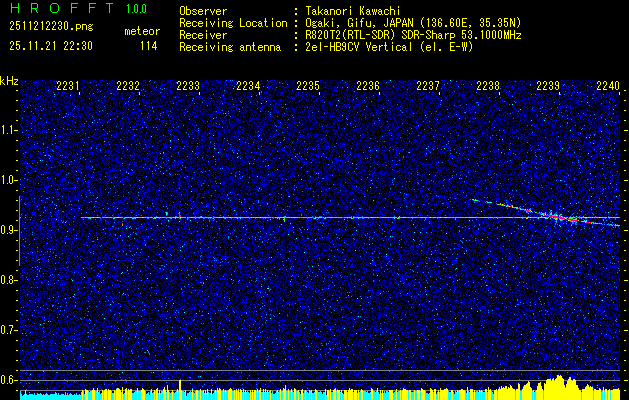The height and width of the screenshot is (400, 629).
Task: Click the red meteor echo crossing the carrier line
Action: [x=558, y=217]
